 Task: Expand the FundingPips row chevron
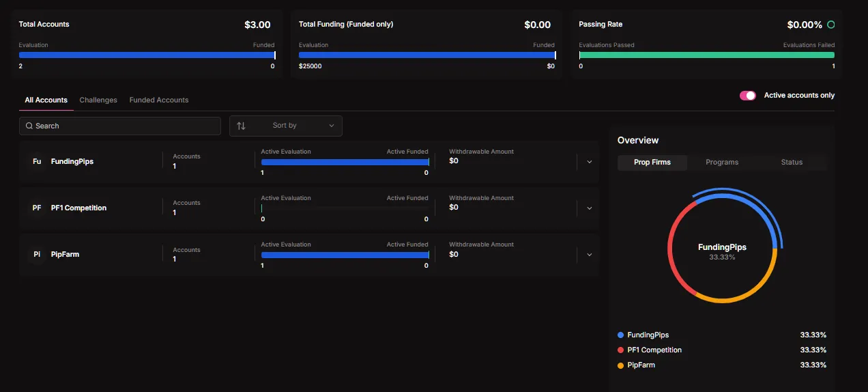coord(590,162)
